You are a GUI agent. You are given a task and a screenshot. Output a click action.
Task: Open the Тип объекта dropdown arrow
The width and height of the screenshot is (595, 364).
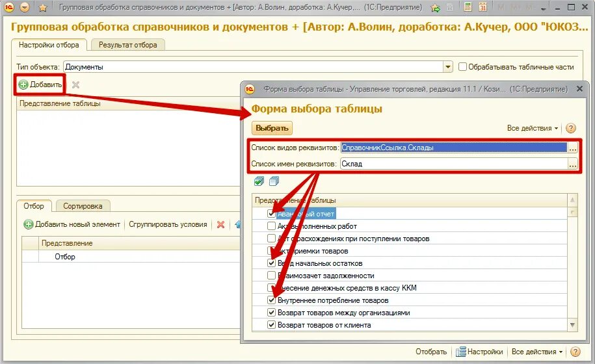pos(448,67)
